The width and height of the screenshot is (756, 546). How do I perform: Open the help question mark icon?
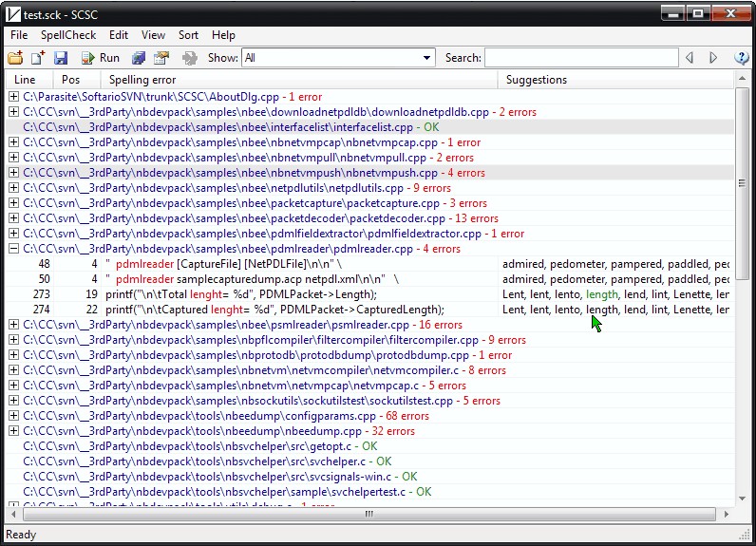(741, 58)
